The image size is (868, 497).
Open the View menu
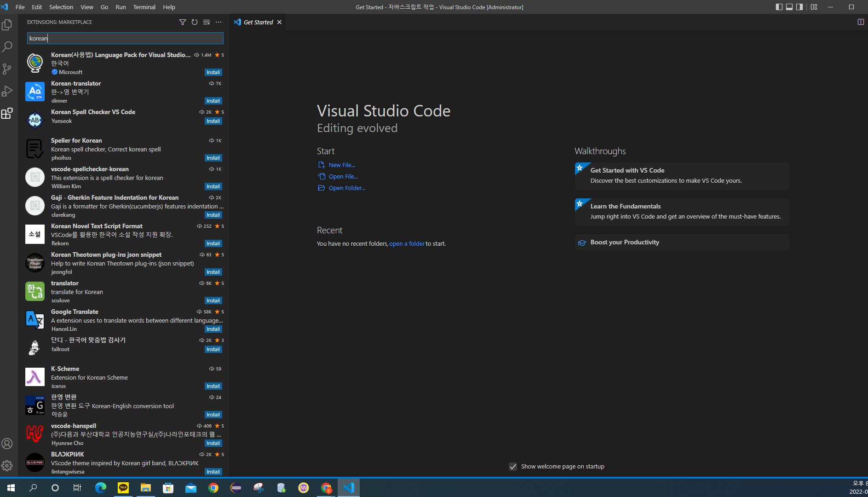[x=87, y=7]
